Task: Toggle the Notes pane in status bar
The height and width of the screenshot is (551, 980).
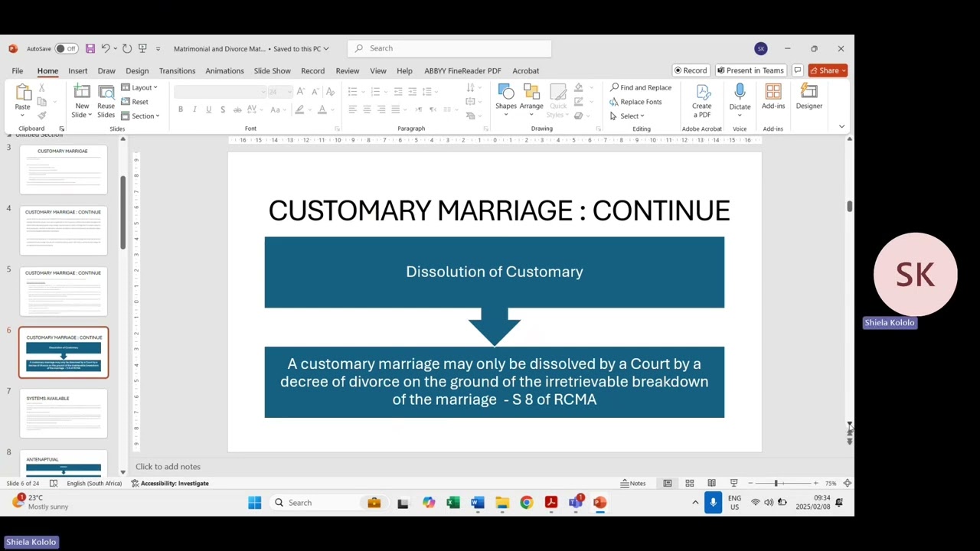Action: [633, 484]
